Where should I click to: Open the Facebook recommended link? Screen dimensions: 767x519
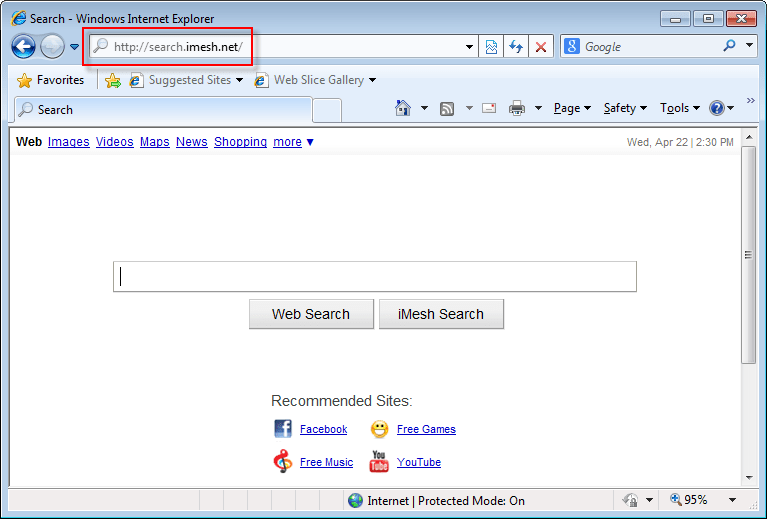click(x=323, y=429)
